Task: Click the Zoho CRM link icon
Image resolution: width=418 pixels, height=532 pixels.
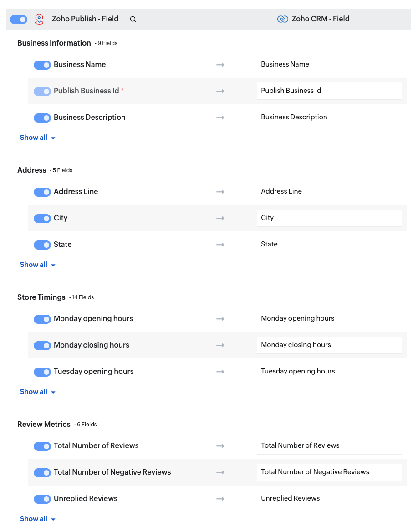Action: [283, 19]
